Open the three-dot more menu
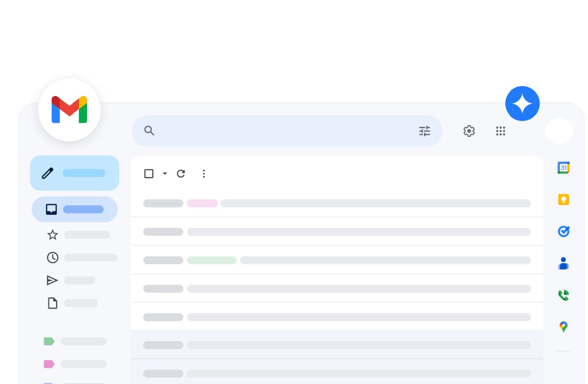The height and width of the screenshot is (384, 588). click(204, 173)
